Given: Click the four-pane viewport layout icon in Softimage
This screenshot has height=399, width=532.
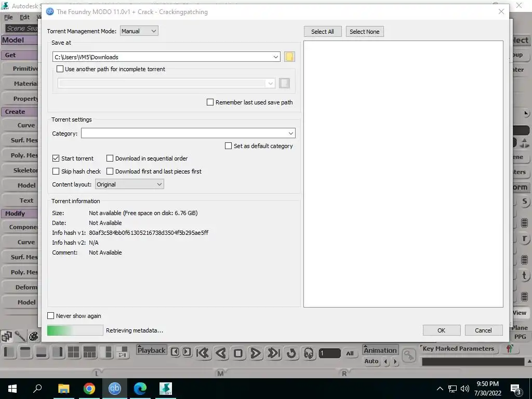Looking at the screenshot, I should [x=73, y=352].
